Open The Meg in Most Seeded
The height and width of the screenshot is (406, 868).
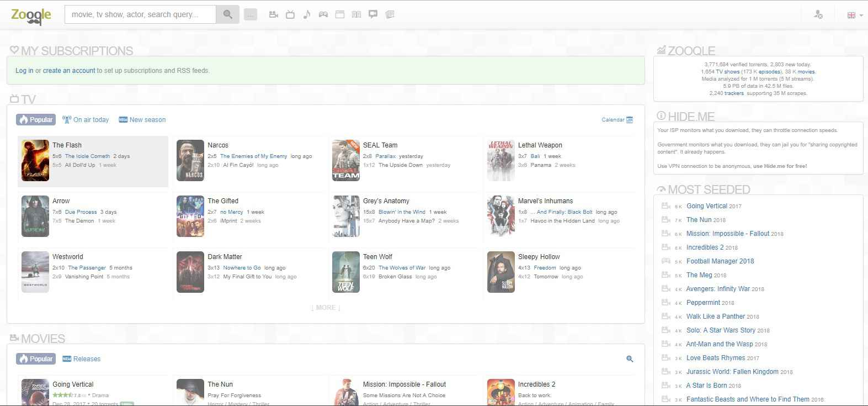pos(699,275)
